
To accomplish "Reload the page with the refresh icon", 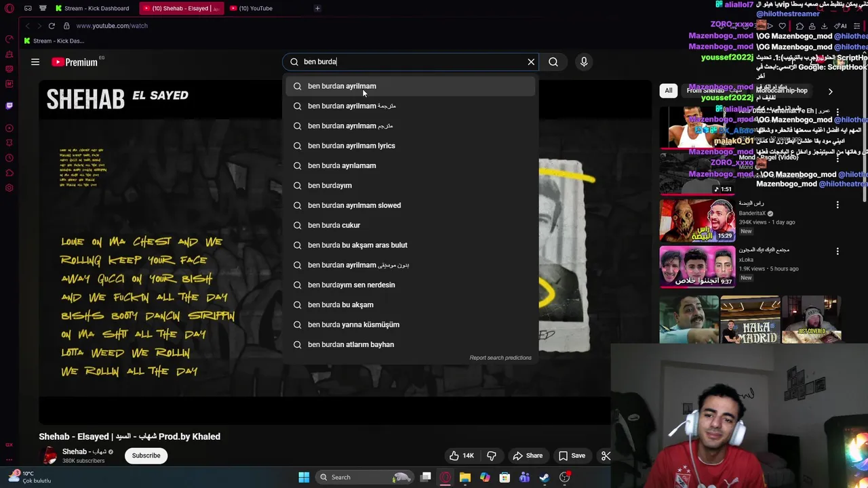I will click(x=52, y=26).
